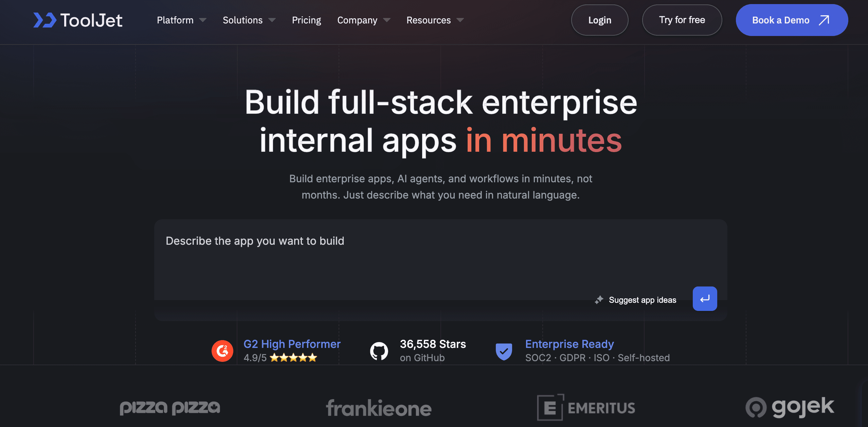Click the Suggest app ideas text
The height and width of the screenshot is (427, 868).
[642, 300]
